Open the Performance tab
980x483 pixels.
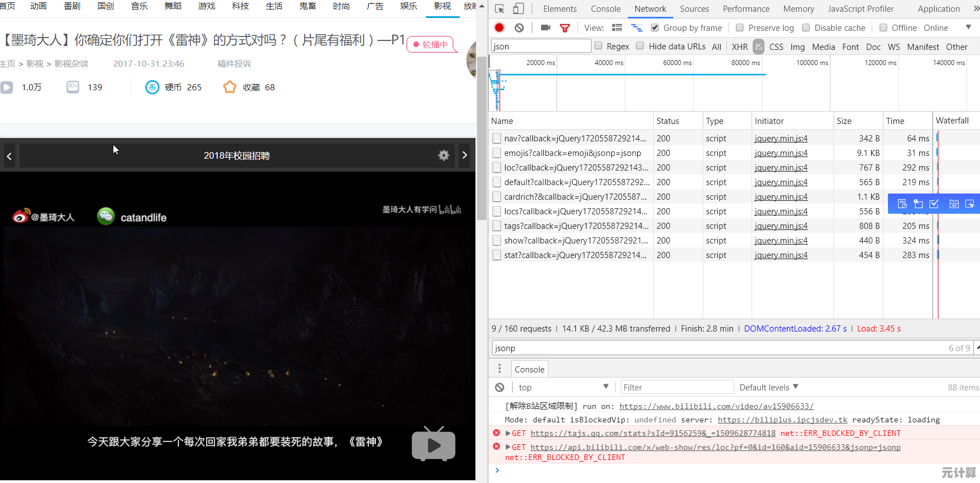pos(746,9)
